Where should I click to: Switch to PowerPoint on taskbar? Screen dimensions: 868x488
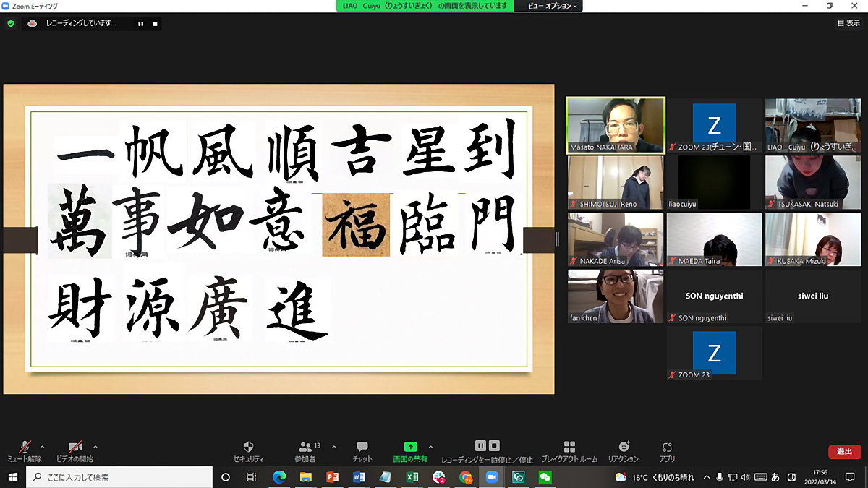tap(332, 477)
